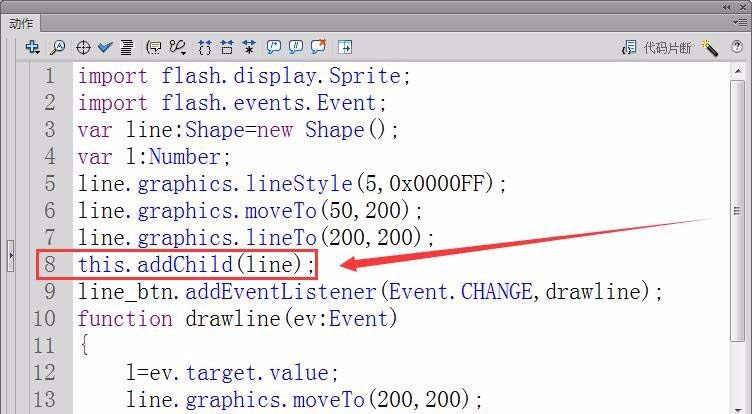Image resolution: width=752 pixels, height=414 pixels.
Task: Switch to the 动作 tab
Action: tap(21, 24)
